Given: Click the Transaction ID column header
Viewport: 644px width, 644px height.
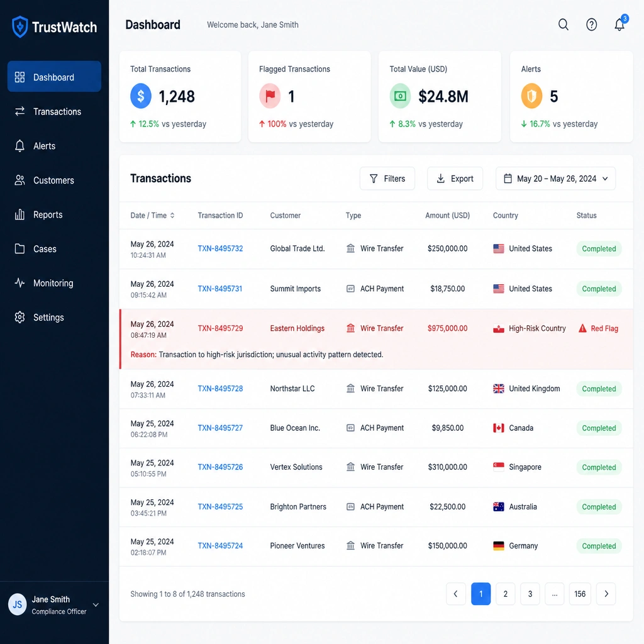Looking at the screenshot, I should click(x=220, y=215).
